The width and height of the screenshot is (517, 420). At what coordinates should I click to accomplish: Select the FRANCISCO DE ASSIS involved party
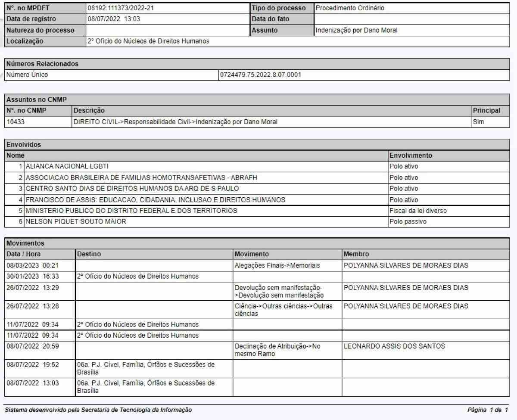click(x=155, y=199)
